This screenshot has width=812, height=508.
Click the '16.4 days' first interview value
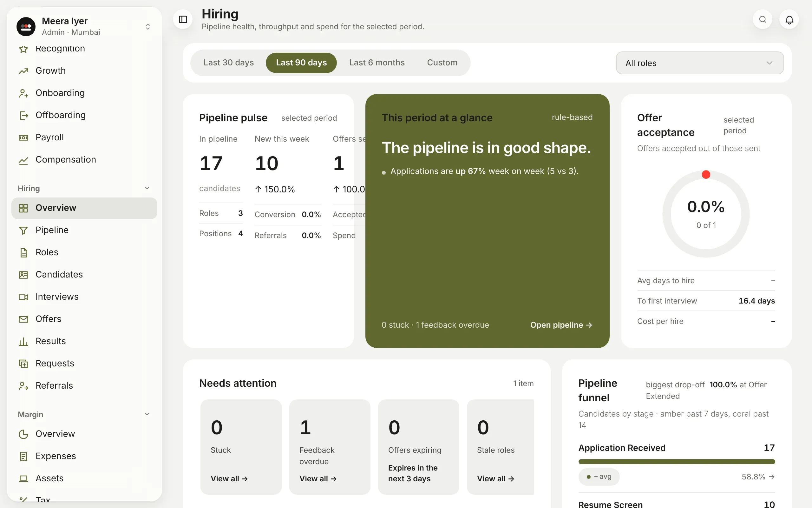[x=756, y=301]
